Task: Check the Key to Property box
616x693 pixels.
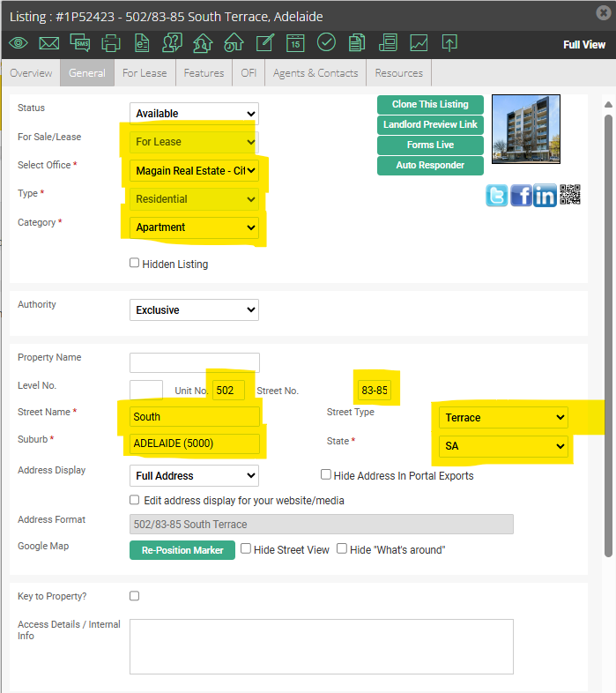Action: (135, 596)
